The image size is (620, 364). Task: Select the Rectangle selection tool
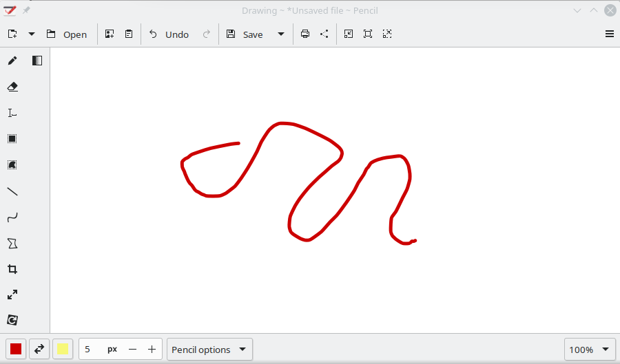tap(12, 139)
